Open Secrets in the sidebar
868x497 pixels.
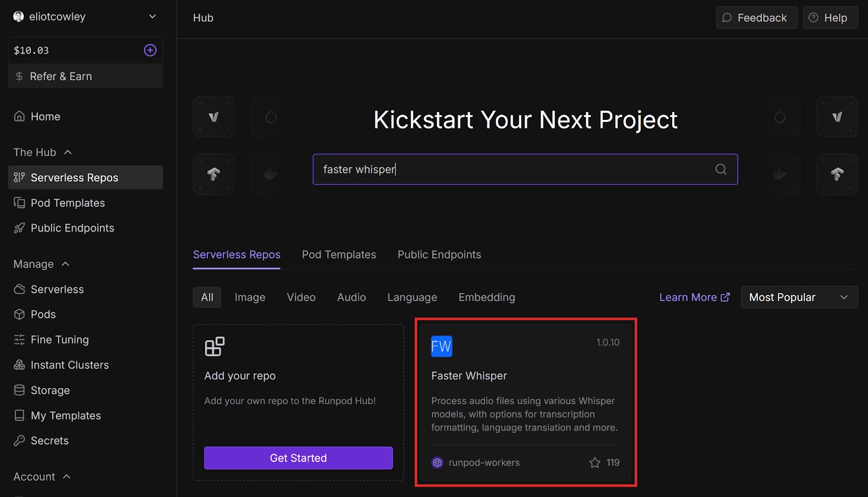click(x=85, y=441)
